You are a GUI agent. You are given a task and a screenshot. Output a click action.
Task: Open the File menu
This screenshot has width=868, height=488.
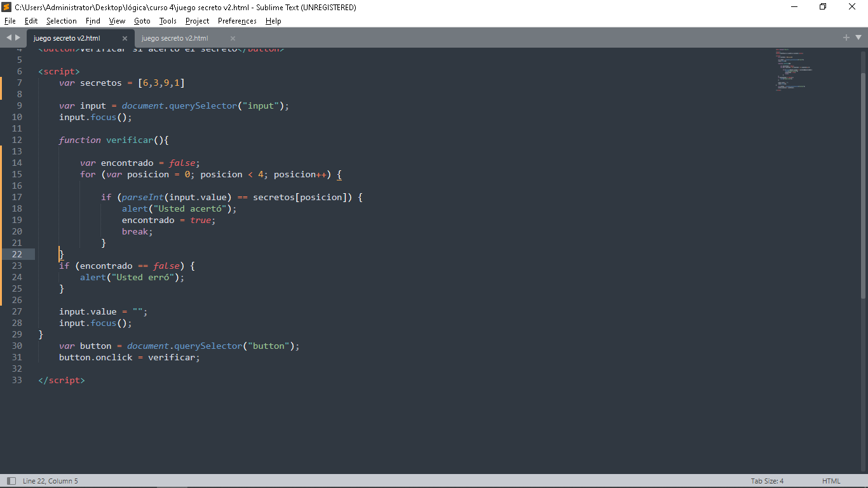[10, 21]
